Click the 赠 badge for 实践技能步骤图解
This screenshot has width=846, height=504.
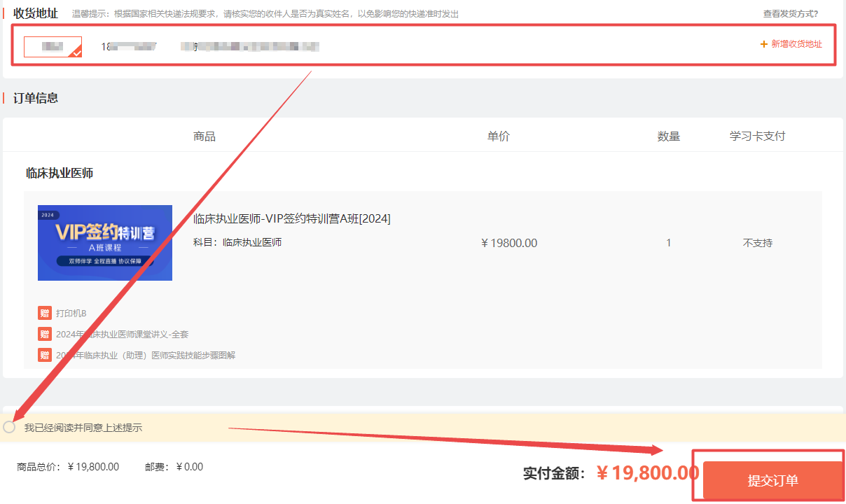(x=45, y=355)
